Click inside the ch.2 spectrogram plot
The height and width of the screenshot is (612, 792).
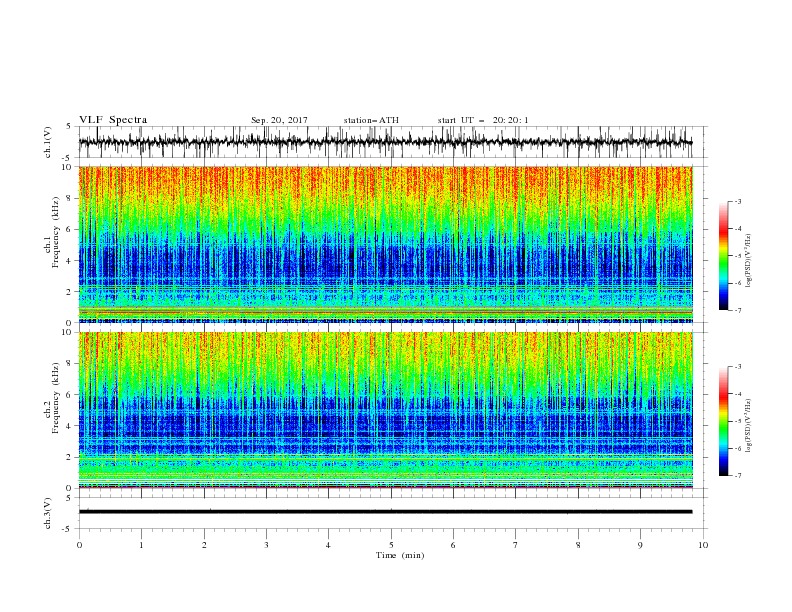(x=385, y=410)
